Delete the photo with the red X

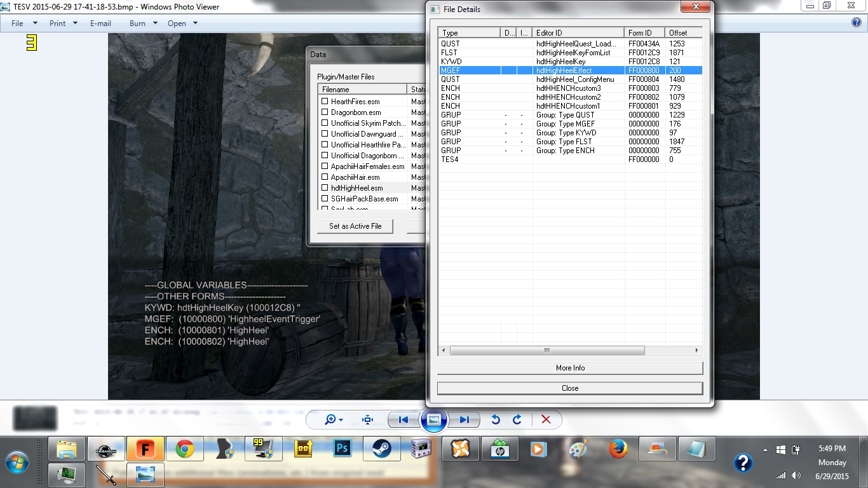click(545, 419)
